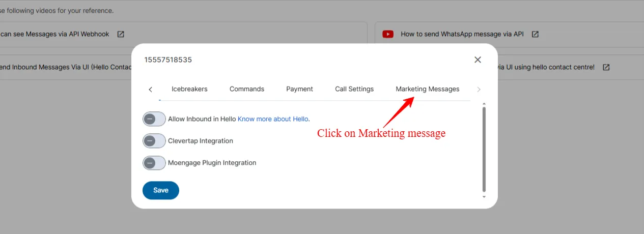The height and width of the screenshot is (234, 644).
Task: Open the hello contact centre video link
Action: (x=546, y=67)
